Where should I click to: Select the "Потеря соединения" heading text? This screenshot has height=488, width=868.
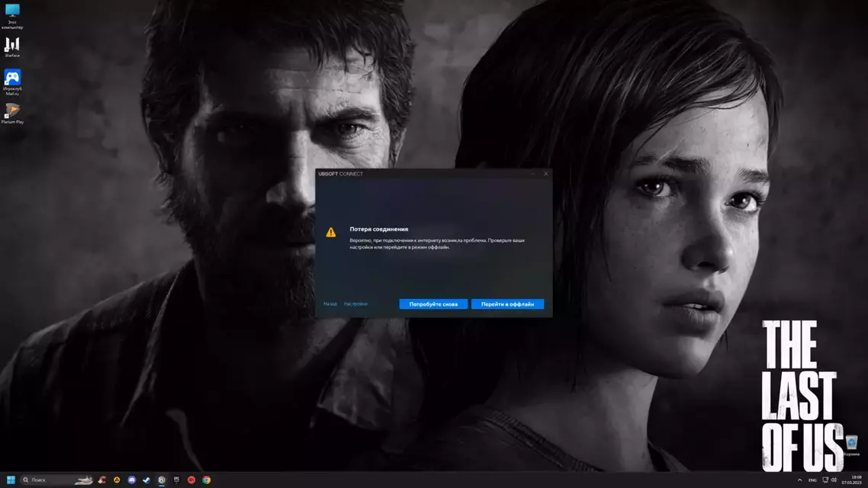(x=378, y=229)
